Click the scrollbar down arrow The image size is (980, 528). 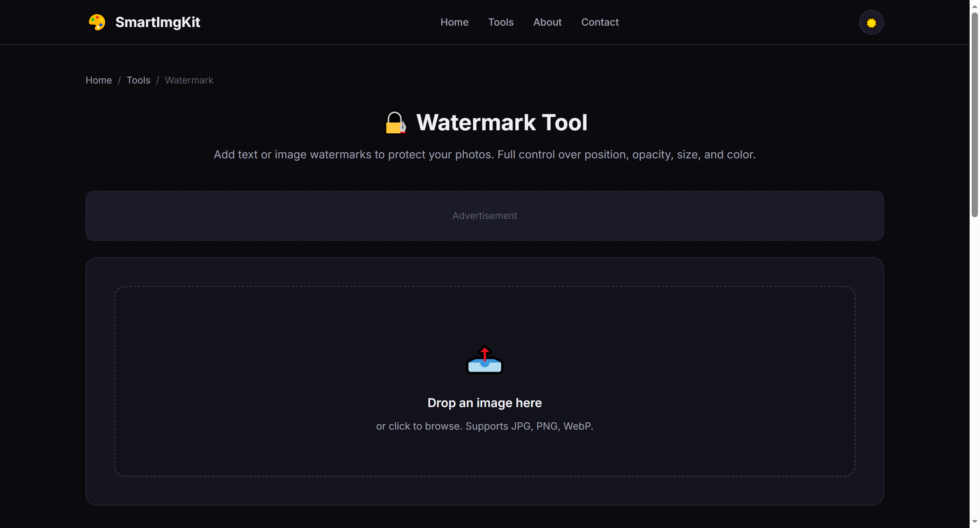pyautogui.click(x=975, y=521)
